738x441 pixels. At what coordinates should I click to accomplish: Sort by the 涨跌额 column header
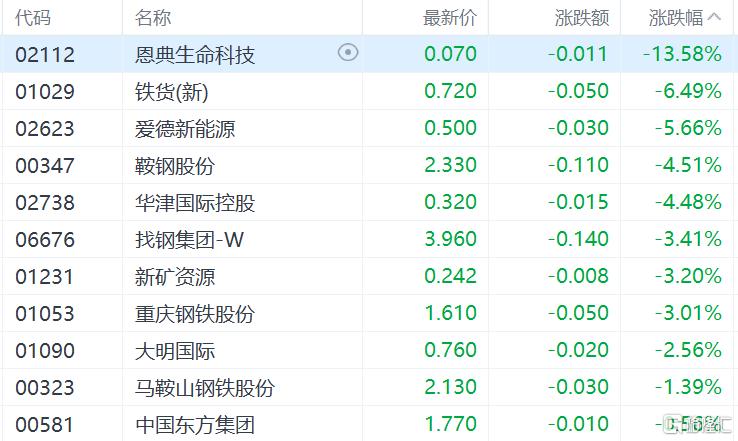coord(582,18)
